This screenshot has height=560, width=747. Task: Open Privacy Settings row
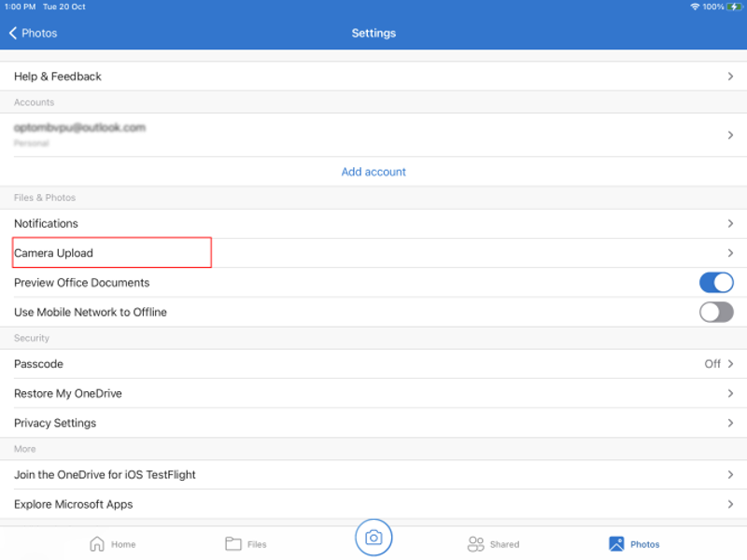(373, 423)
